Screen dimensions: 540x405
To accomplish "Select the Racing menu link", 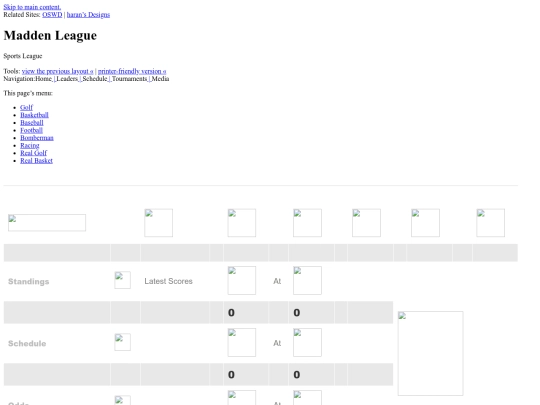I will [30, 145].
